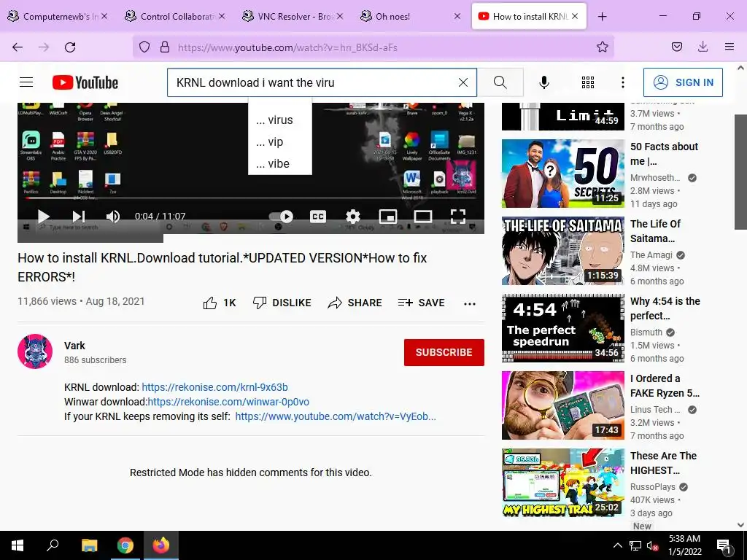The image size is (747, 560).
Task: Enter fullscreen mode
Action: click(458, 217)
